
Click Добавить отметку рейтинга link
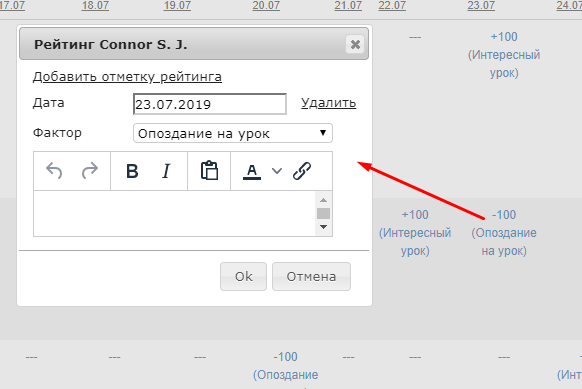127,77
